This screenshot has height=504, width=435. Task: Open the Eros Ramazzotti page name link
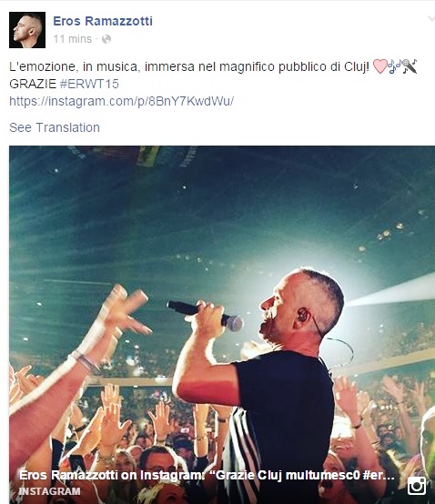pos(103,21)
